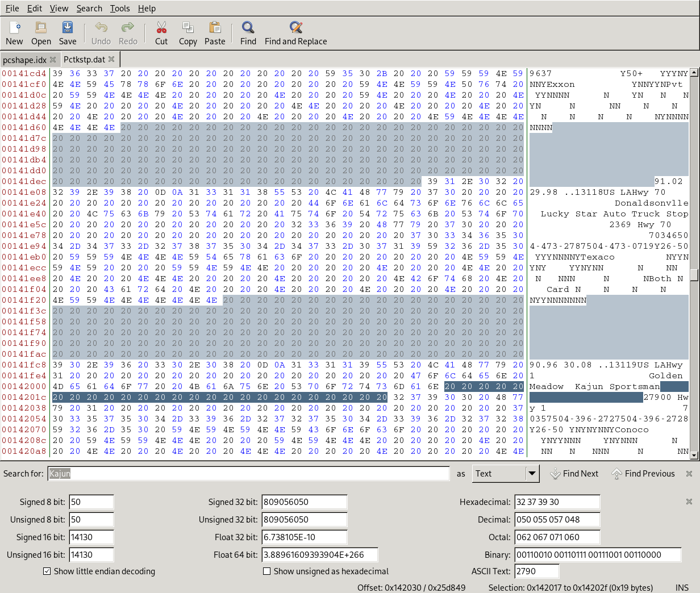Click offset 0014201c row address
The width and height of the screenshot is (700, 593).
pos(24,397)
